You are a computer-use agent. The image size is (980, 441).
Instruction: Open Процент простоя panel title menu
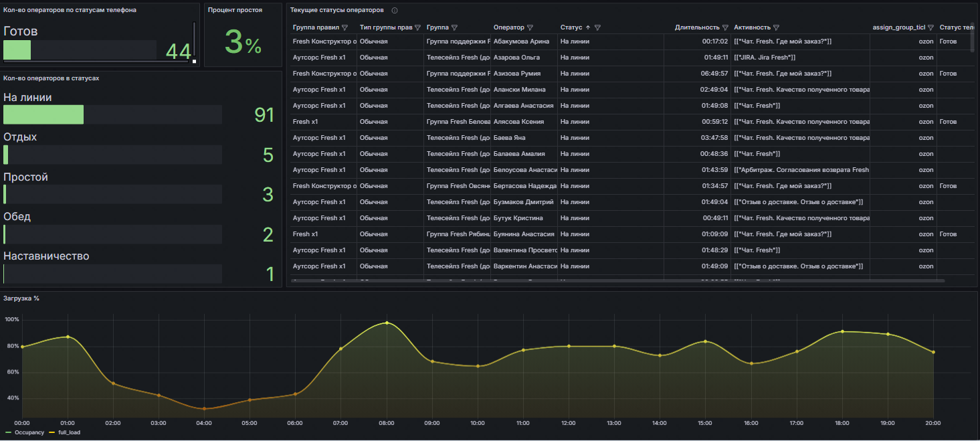[235, 10]
